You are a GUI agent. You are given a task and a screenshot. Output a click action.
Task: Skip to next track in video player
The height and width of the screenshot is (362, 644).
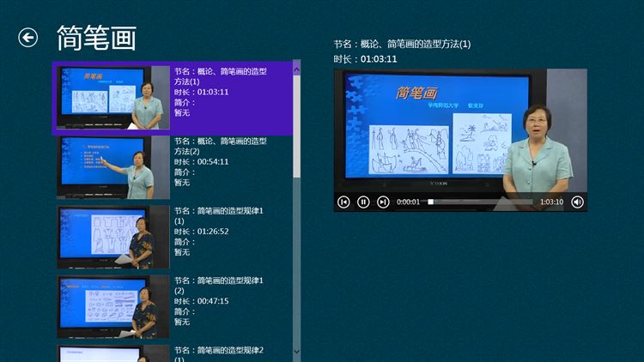383,202
